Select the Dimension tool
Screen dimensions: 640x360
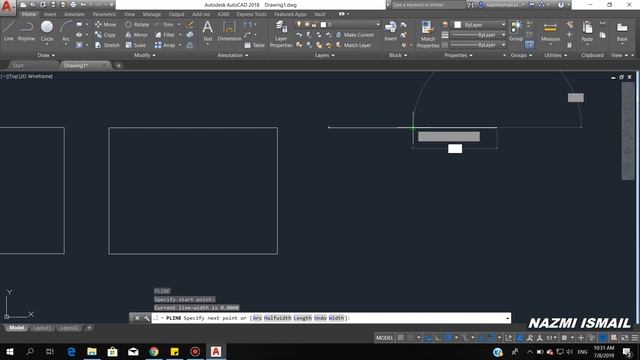point(229,31)
